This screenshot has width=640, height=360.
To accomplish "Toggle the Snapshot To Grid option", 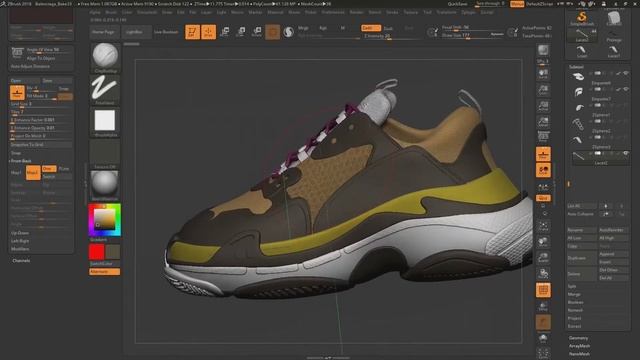I will click(x=41, y=144).
